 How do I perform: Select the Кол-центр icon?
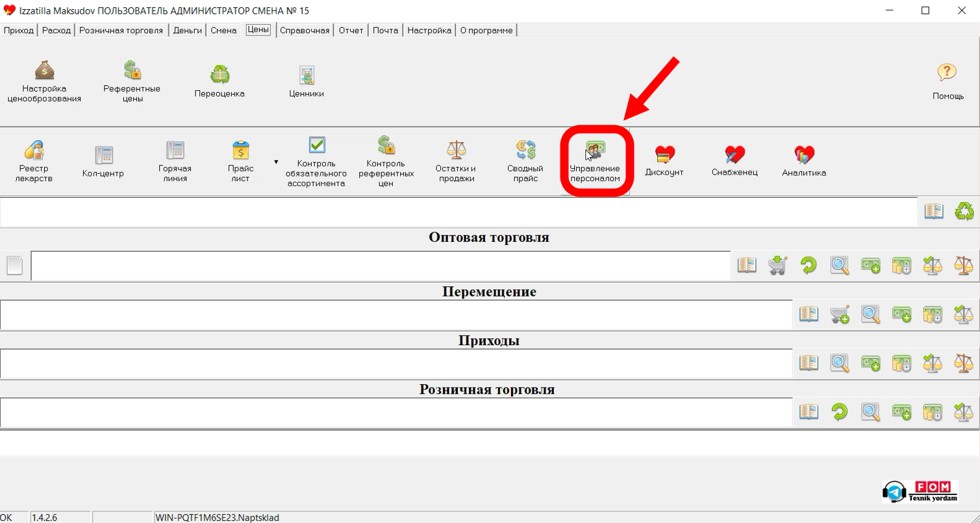pyautogui.click(x=103, y=158)
